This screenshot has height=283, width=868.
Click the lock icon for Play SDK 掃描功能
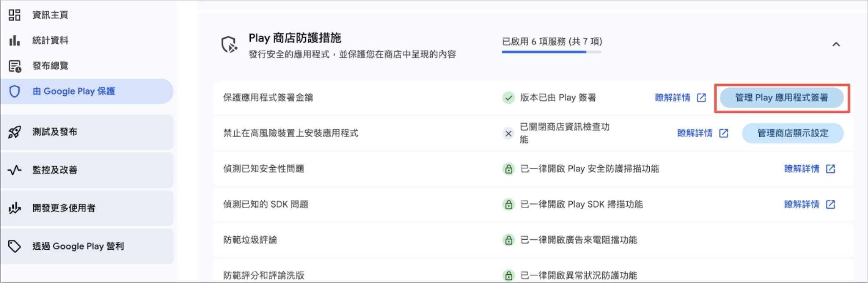point(508,205)
